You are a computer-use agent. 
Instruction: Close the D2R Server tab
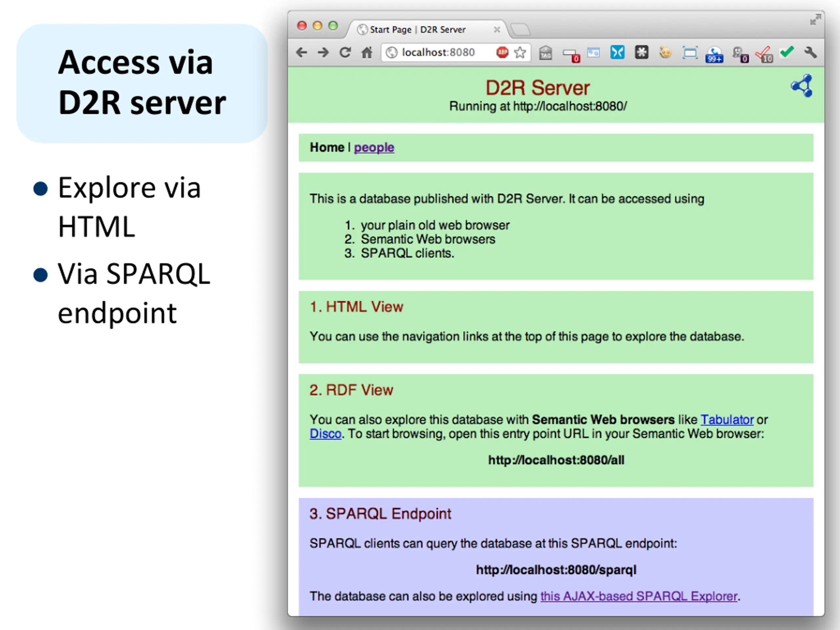497,30
